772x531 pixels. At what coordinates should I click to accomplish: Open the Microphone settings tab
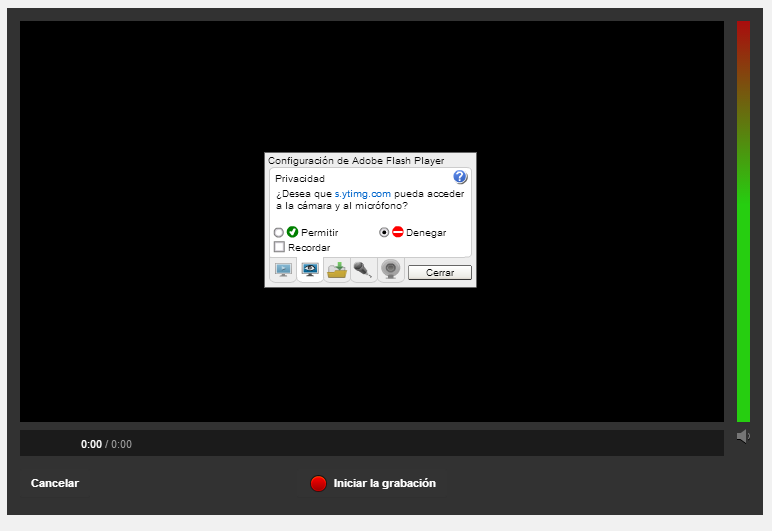coord(364,270)
